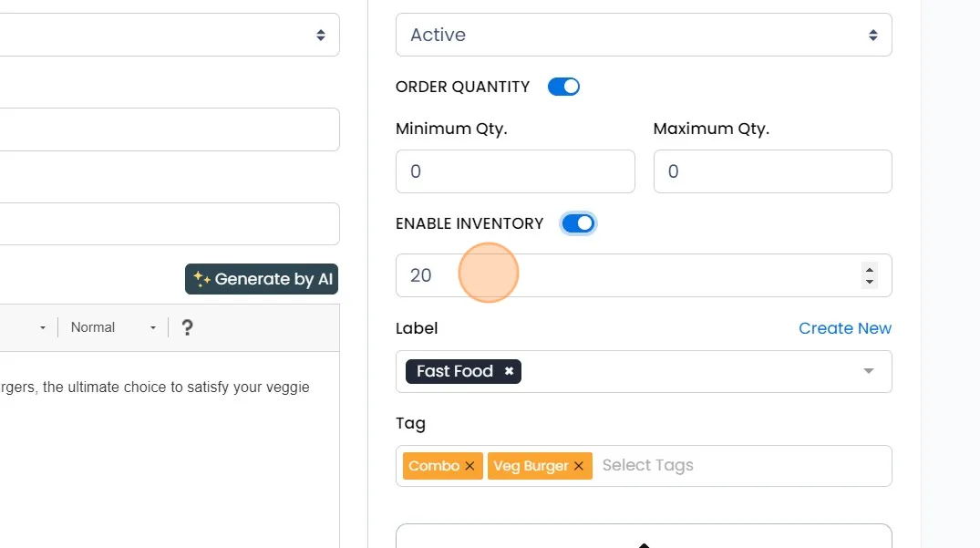Remove the Veg Burger tag
This screenshot has width=980, height=548.
click(579, 466)
